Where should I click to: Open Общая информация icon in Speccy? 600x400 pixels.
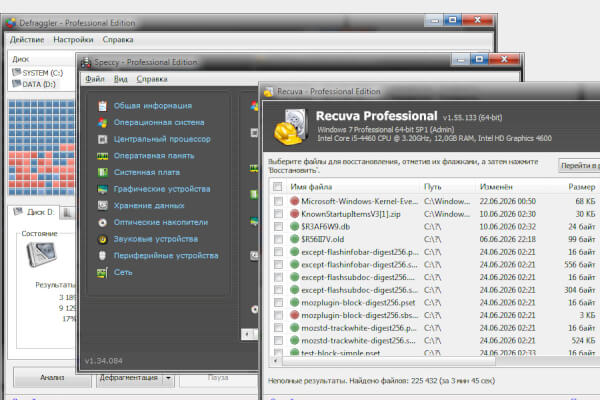coord(102,106)
